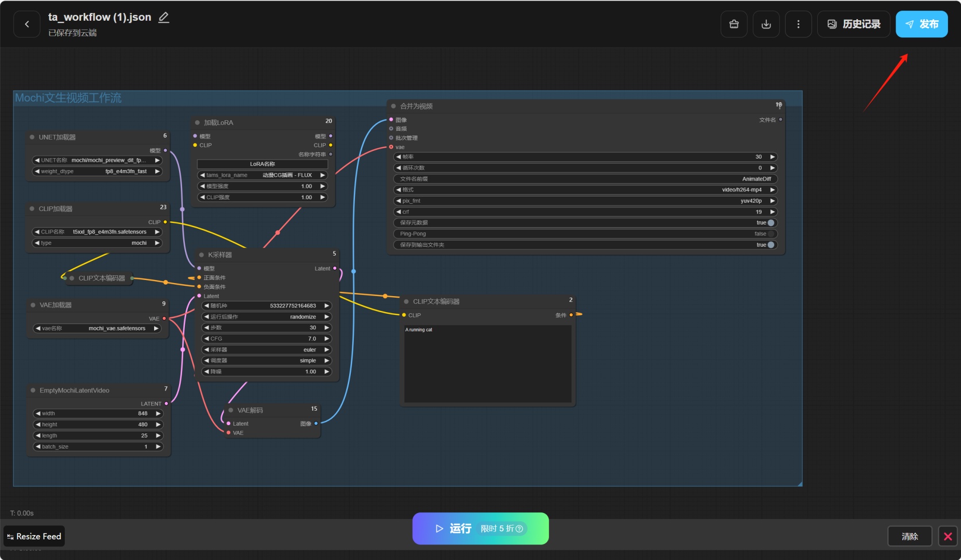Edit the workflow name with pencil icon

coord(164,17)
